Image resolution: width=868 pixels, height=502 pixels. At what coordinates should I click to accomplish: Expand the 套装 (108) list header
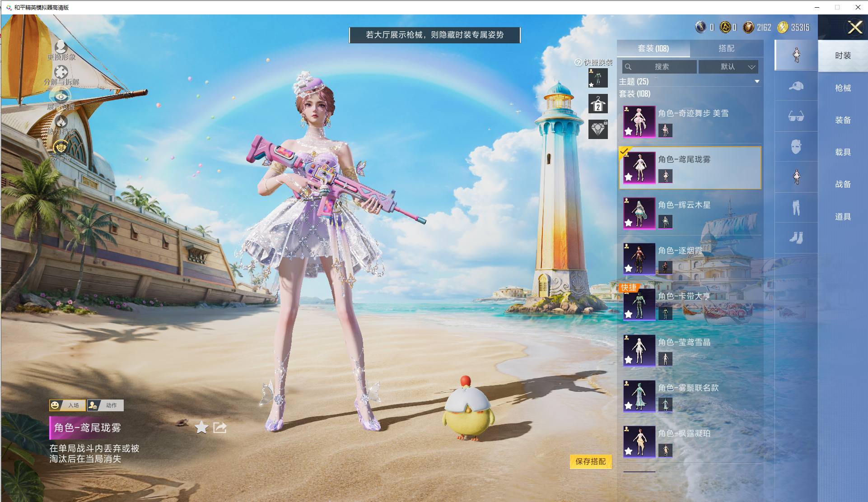pos(635,94)
